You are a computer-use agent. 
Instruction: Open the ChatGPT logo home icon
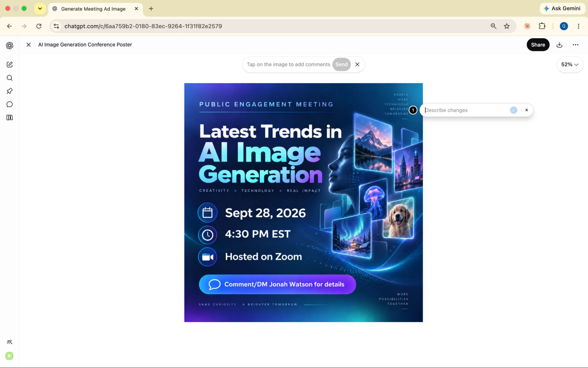[9, 45]
